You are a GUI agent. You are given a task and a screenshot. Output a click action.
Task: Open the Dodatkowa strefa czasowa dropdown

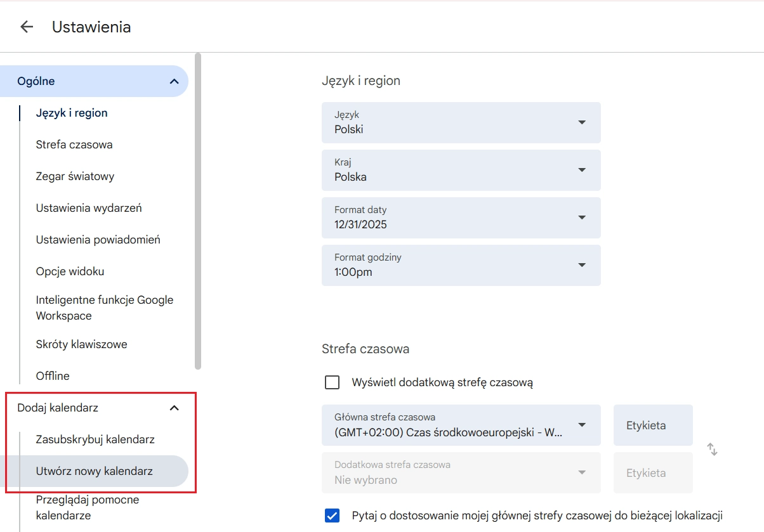click(x=461, y=472)
